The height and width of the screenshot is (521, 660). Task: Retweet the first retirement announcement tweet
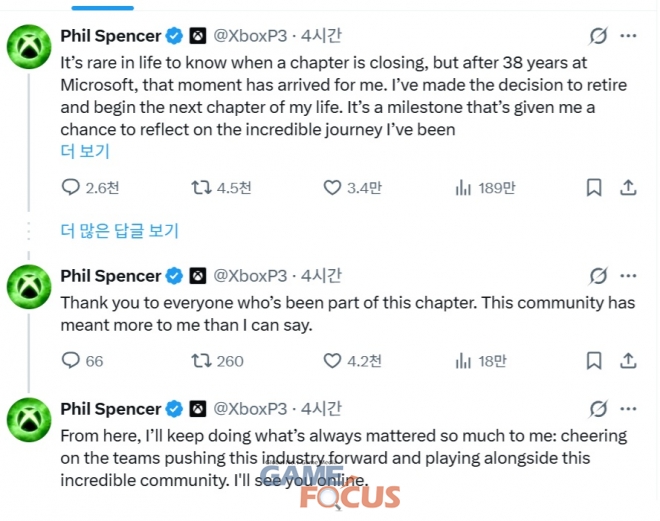pyautogui.click(x=201, y=187)
